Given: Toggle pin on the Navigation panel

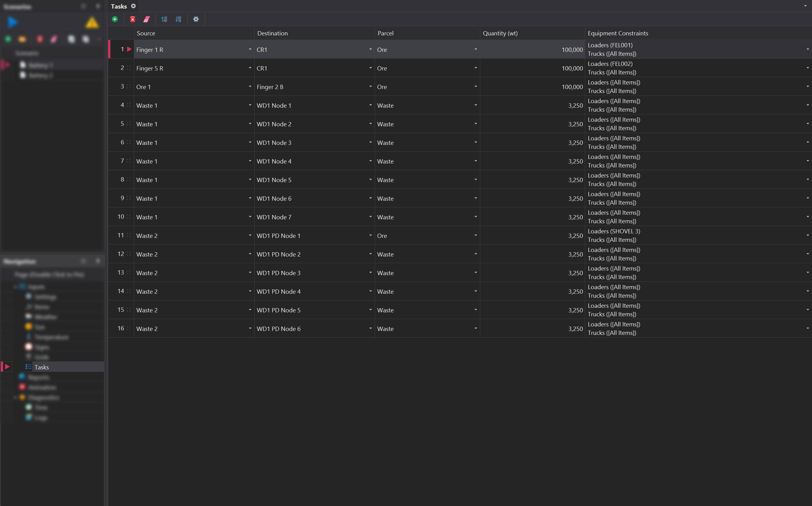Looking at the screenshot, I should tap(84, 261).
